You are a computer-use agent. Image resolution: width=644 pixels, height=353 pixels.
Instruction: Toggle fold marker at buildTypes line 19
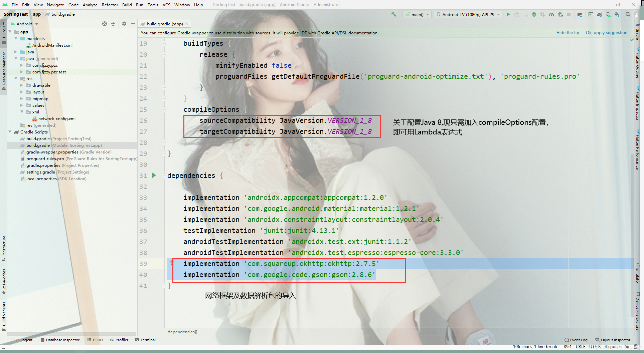(164, 43)
